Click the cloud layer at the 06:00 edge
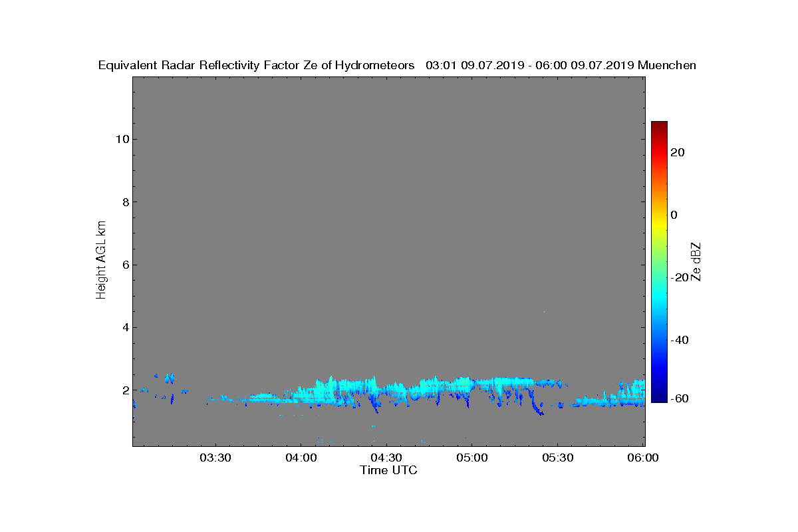This screenshot has height=532, width=798. 633,393
